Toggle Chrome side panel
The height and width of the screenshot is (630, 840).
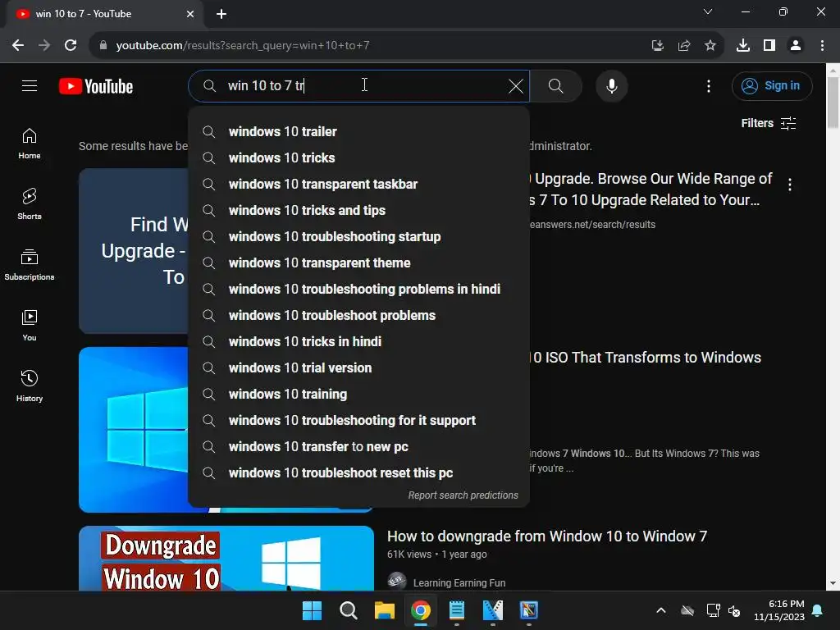pyautogui.click(x=769, y=45)
